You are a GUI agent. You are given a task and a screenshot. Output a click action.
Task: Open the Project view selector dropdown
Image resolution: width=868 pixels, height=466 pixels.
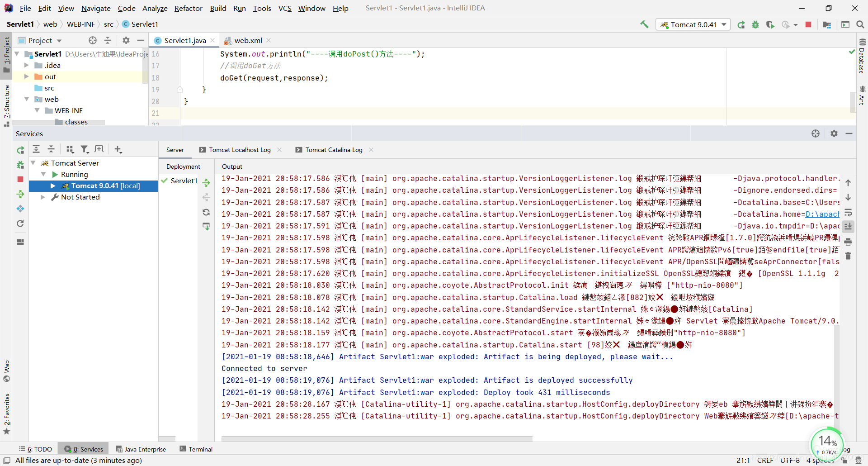45,40
